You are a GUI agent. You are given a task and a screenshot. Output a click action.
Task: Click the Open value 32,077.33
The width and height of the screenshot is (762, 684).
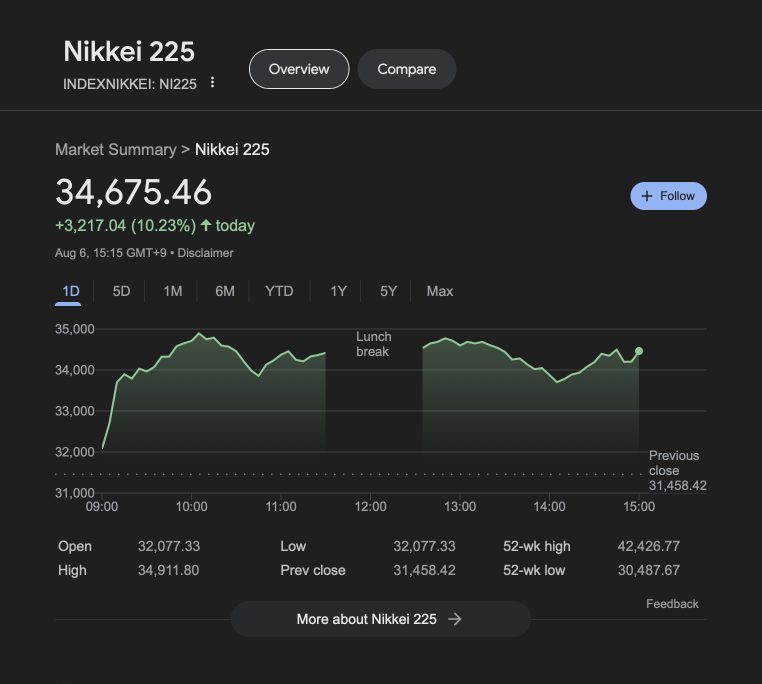(x=169, y=546)
